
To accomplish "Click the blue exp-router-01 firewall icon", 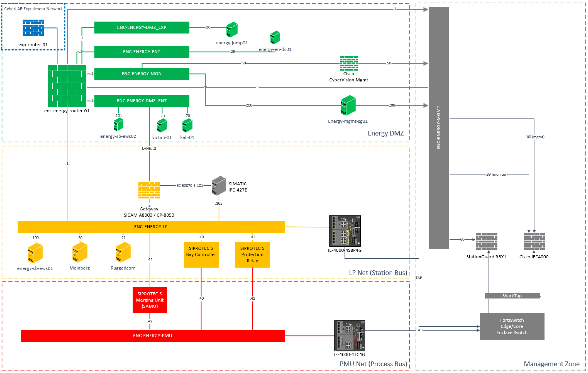I will [33, 28].
